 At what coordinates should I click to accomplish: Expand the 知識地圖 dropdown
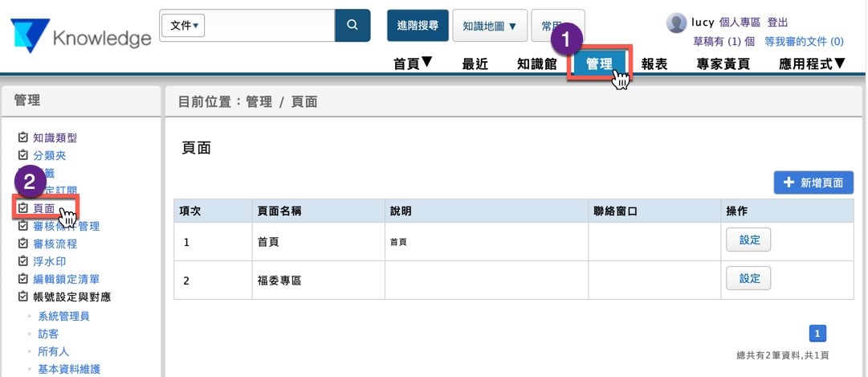(x=490, y=26)
